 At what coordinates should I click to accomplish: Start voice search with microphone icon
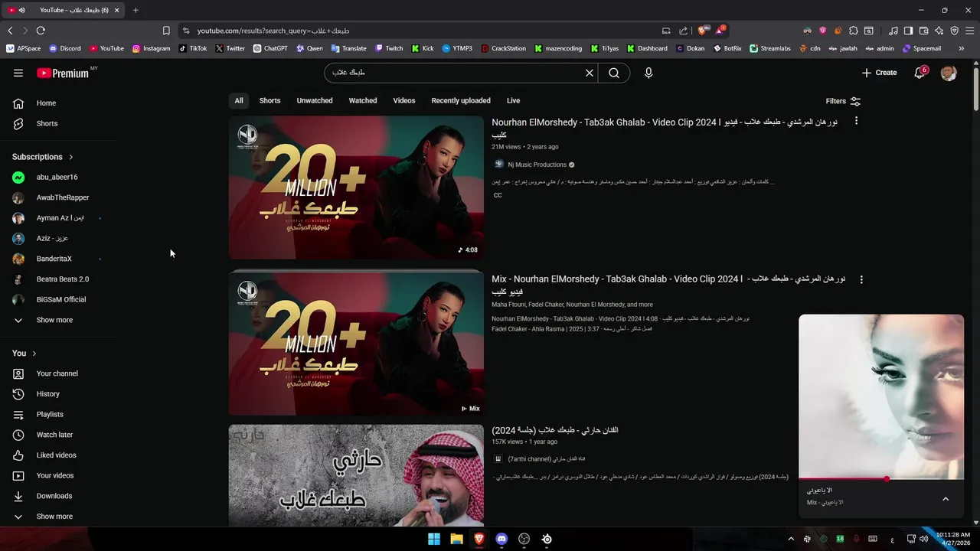tap(648, 73)
